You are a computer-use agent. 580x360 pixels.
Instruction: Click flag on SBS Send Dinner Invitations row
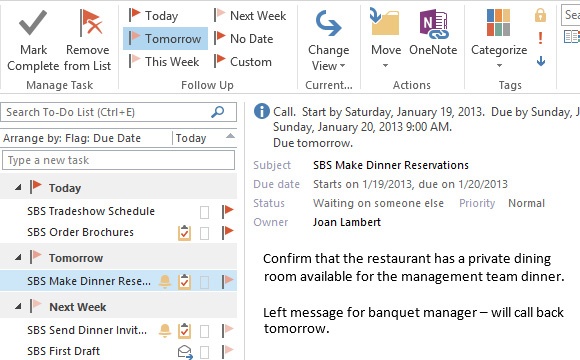click(x=227, y=330)
